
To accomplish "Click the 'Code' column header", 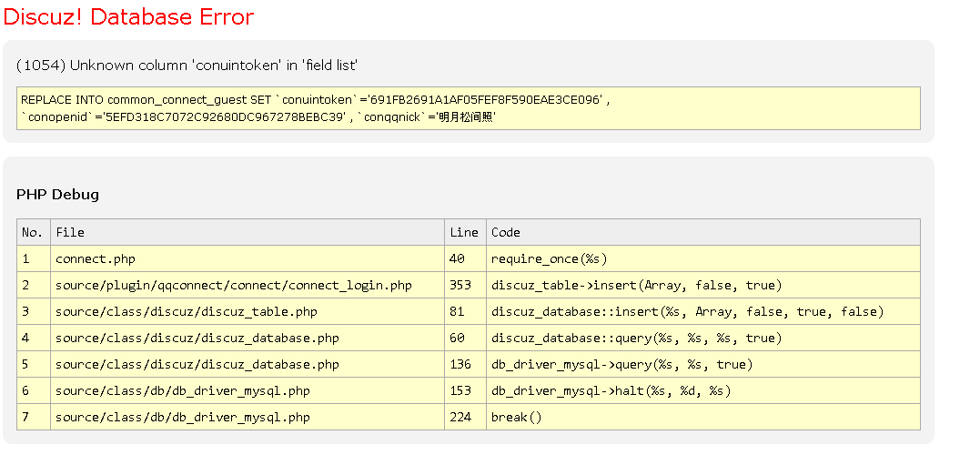I will (506, 232).
